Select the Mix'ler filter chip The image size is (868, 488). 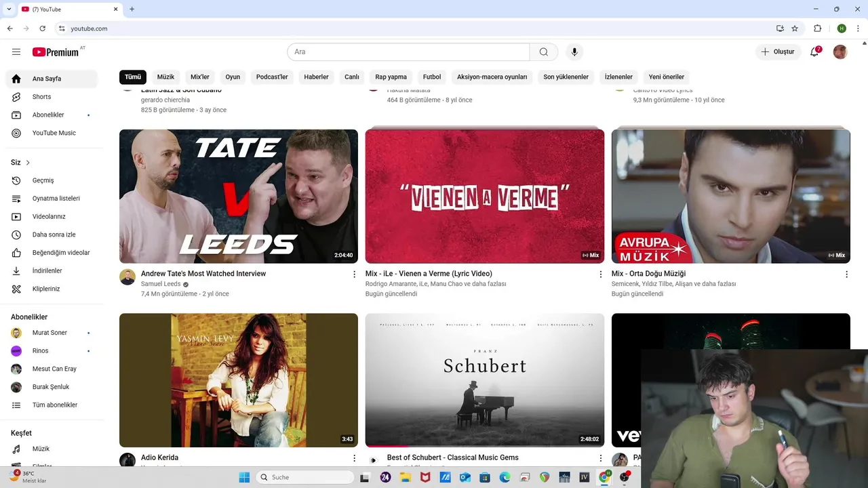[x=200, y=77]
